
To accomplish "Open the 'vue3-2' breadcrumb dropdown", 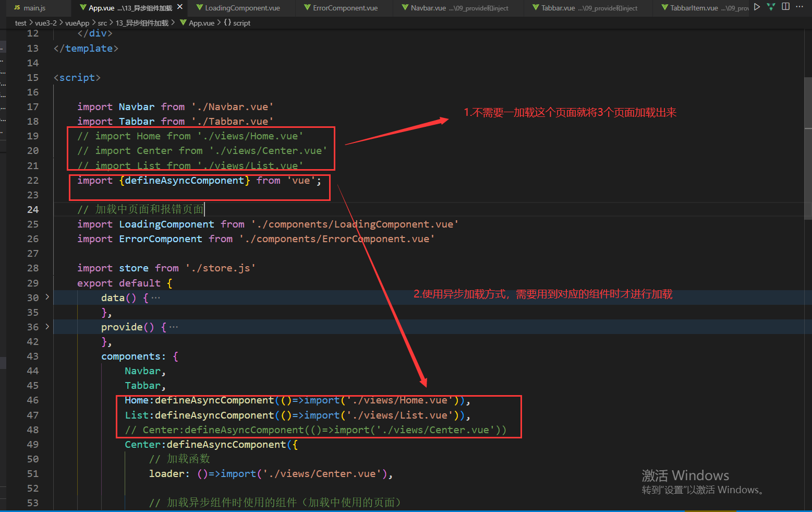I will tap(46, 23).
